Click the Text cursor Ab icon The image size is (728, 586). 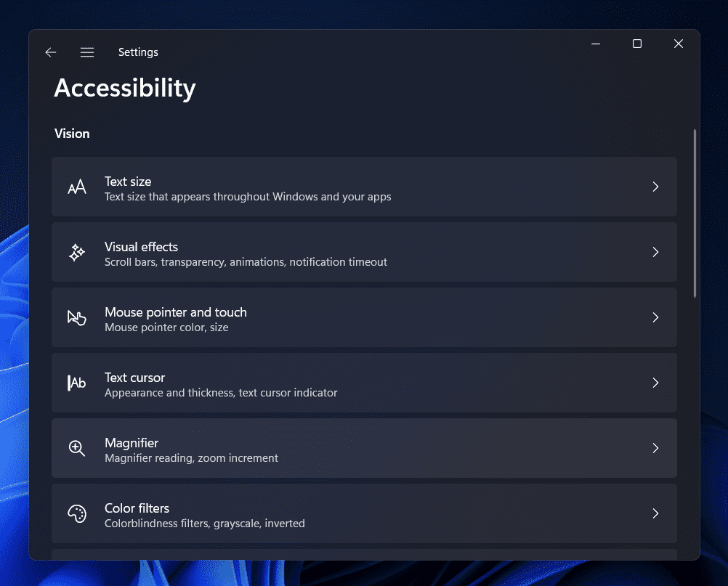tap(77, 383)
